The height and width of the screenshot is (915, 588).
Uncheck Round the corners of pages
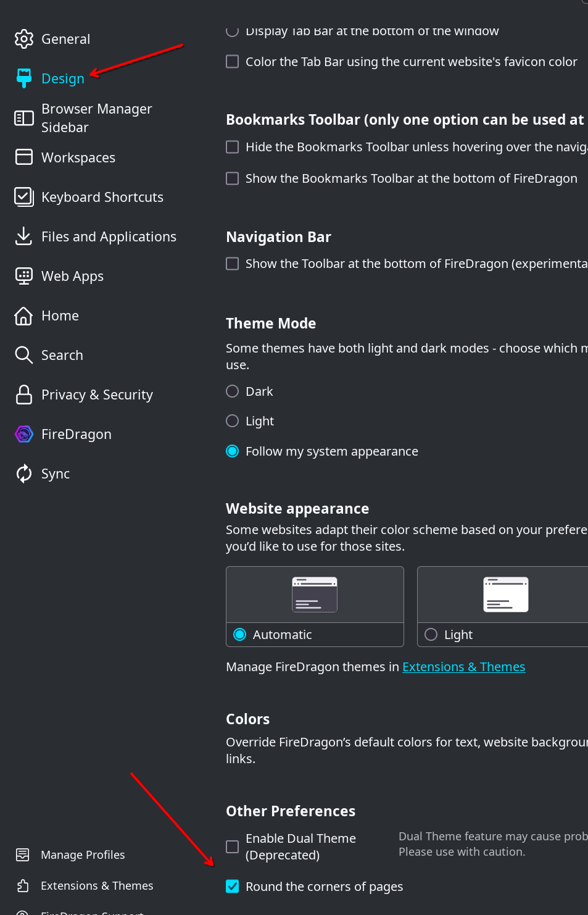[x=233, y=887]
